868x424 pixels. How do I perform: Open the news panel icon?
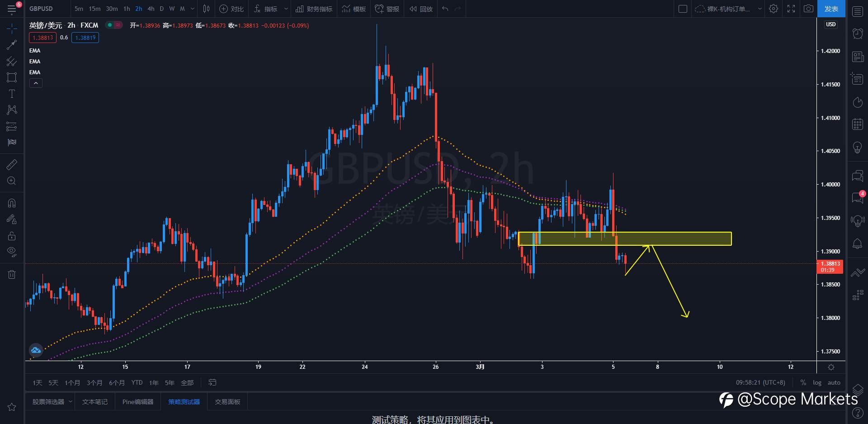coord(858,57)
